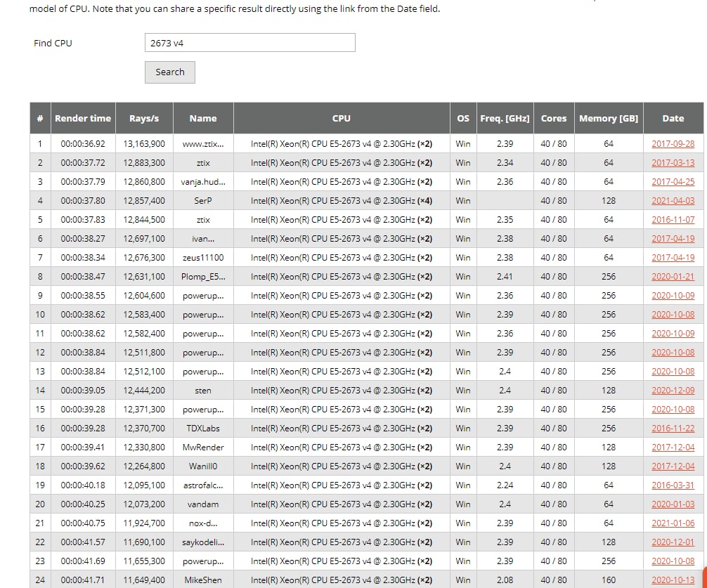This screenshot has width=707, height=588.
Task: Click render time 00:00:36.92
Action: click(83, 144)
